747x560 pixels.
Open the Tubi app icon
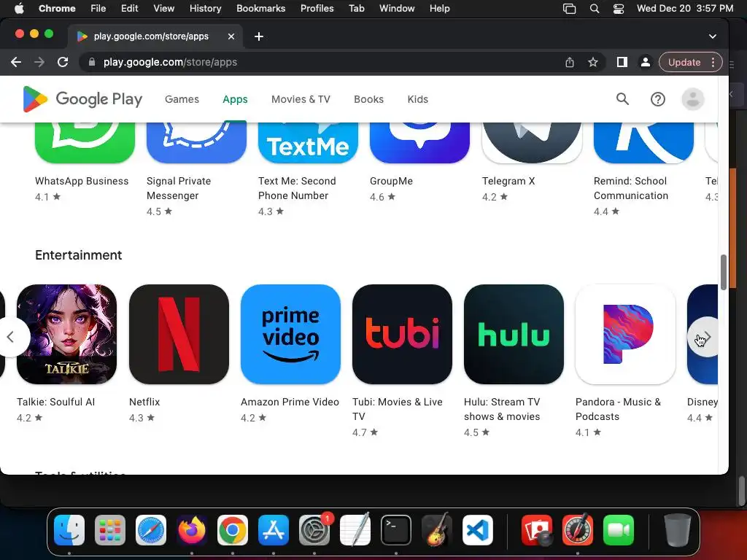click(402, 334)
